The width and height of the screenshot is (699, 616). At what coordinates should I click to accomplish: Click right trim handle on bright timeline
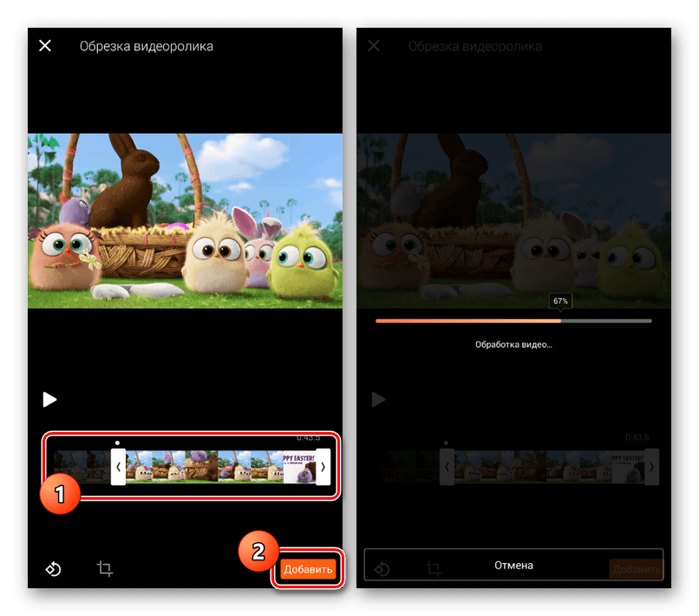pos(323,467)
